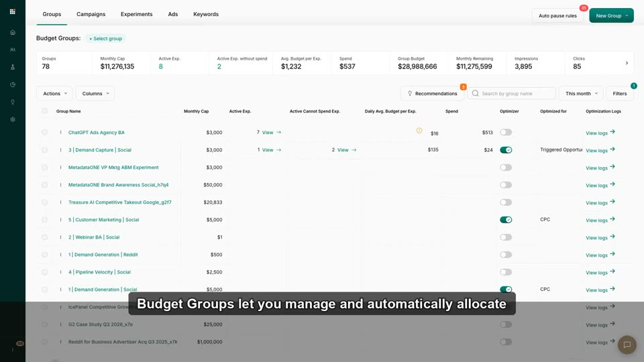Select all groups header checkbox
The image size is (644, 362).
(44, 111)
